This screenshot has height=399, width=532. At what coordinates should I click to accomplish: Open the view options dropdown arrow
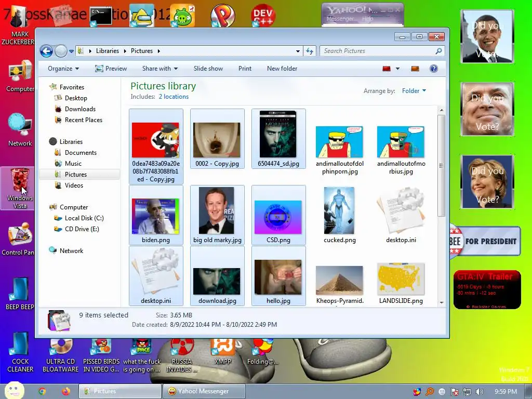tap(397, 69)
